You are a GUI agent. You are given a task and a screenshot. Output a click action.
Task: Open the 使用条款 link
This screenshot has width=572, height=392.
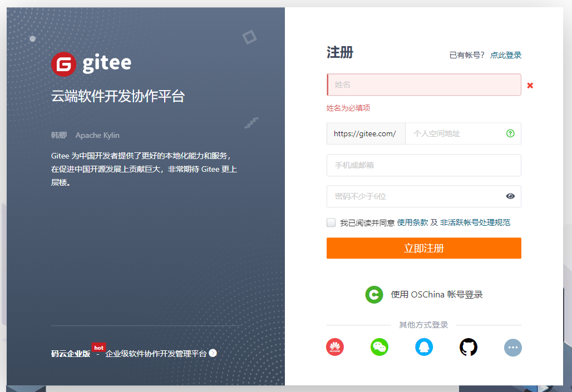point(412,222)
